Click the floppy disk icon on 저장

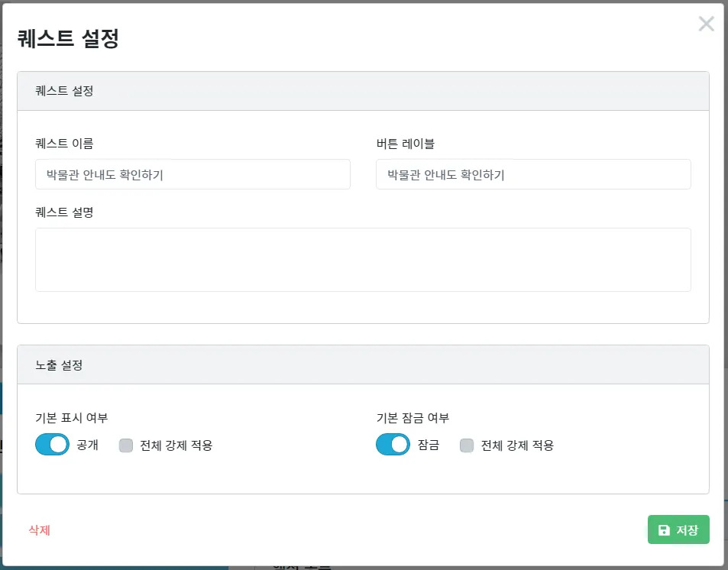[x=665, y=530]
